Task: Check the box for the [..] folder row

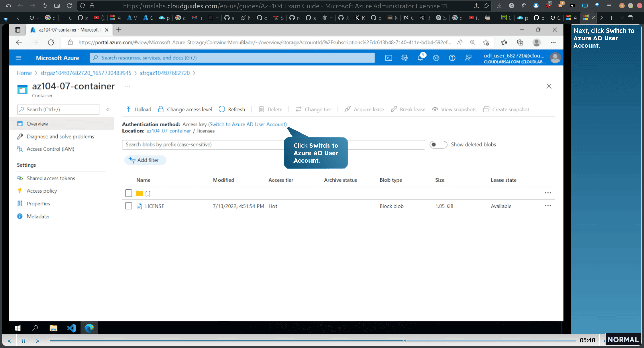Action: pos(128,193)
